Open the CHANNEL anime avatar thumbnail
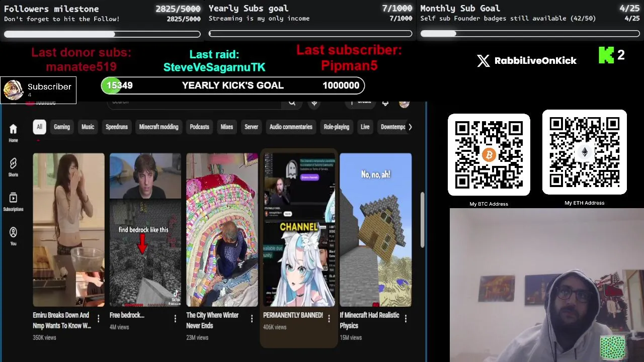 click(x=299, y=230)
